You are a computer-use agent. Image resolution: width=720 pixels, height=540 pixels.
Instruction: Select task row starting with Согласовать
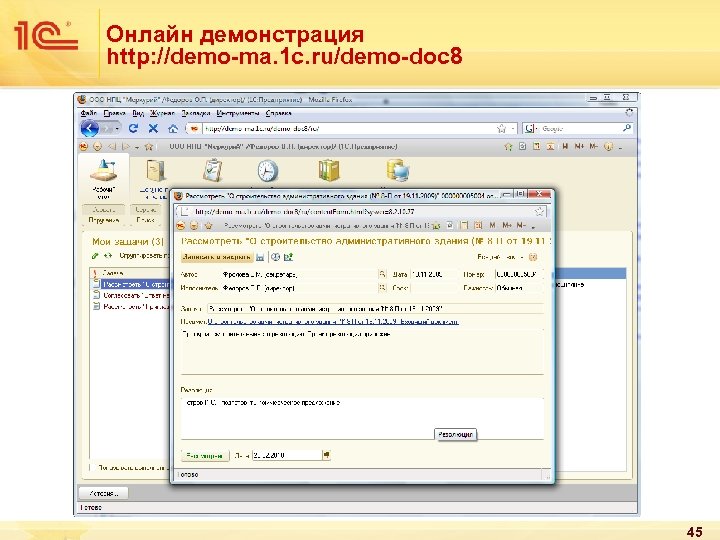(131, 296)
